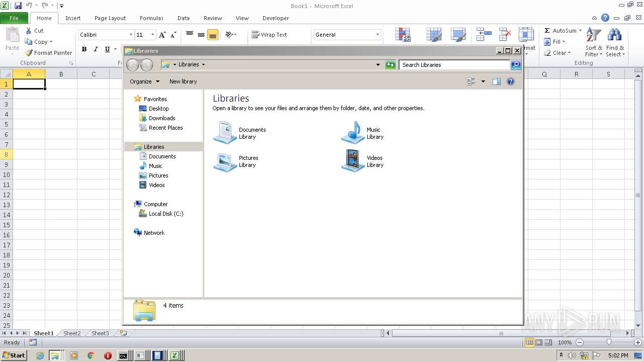644x362 pixels.
Task: Click the Insert cells icon
Action: click(x=484, y=35)
